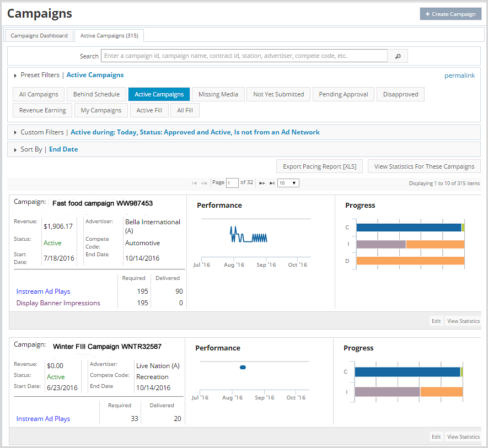Open the Active Campaigns (315) tab
Screen dimensions: 488x448
point(109,35)
